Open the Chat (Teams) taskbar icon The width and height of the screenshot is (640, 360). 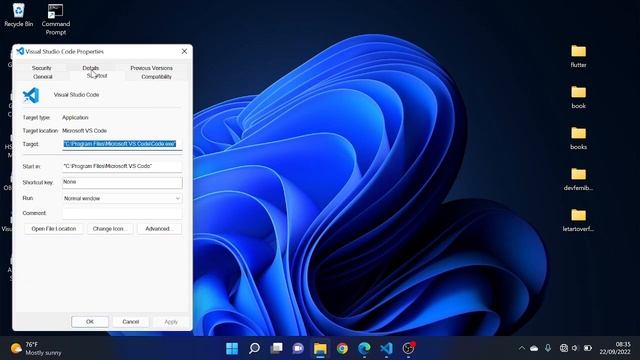coord(298,348)
